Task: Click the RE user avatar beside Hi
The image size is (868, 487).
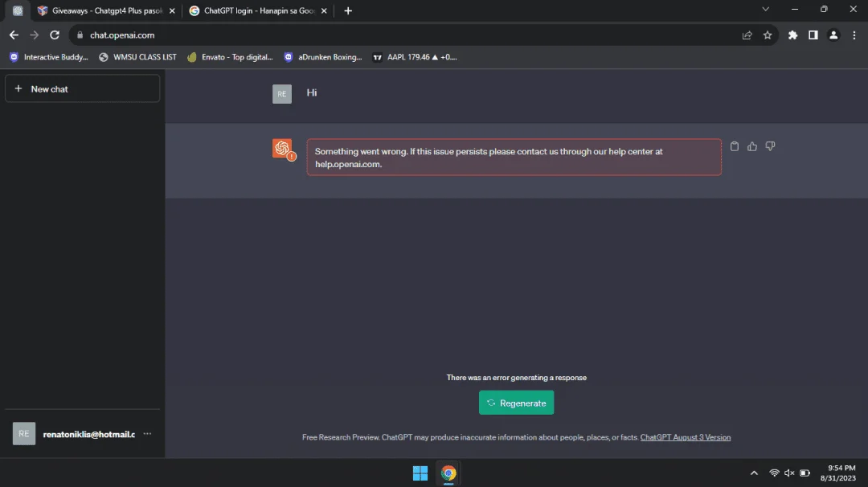Action: [282, 93]
